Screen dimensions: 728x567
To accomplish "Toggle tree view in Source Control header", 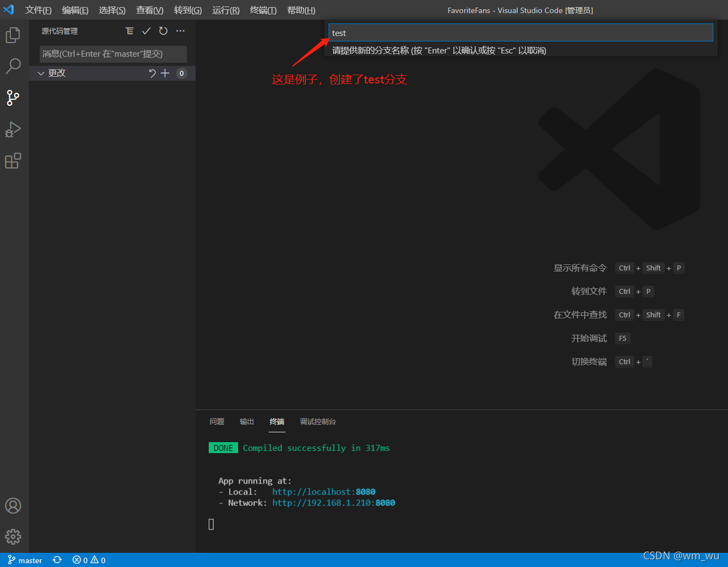I will point(129,31).
